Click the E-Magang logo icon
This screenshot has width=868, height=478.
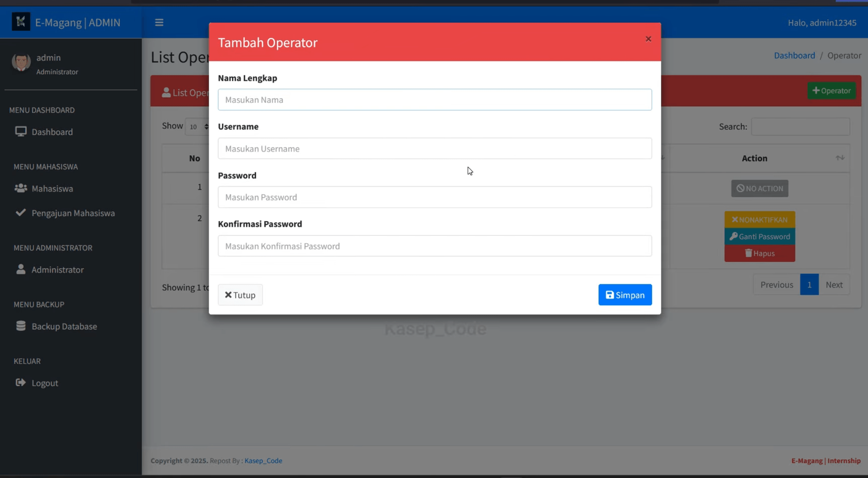pyautogui.click(x=21, y=22)
